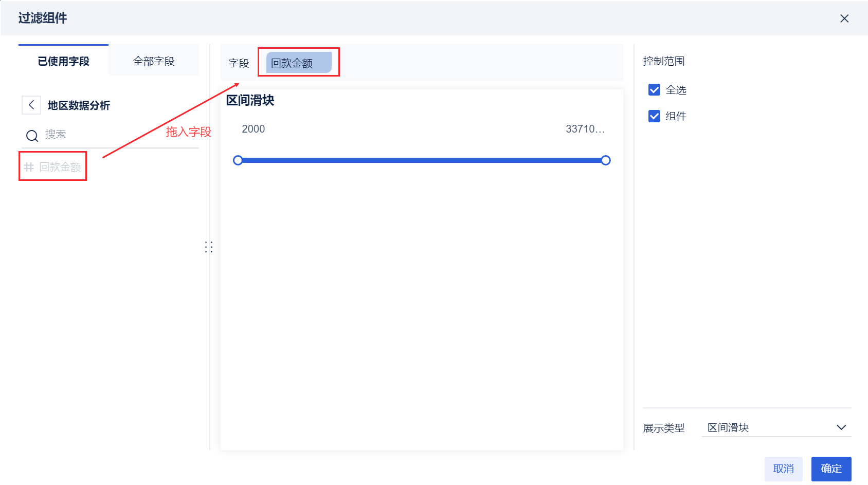The image size is (868, 485).
Task: Click the 展示类型 dropdown chevron arrow
Action: click(841, 427)
